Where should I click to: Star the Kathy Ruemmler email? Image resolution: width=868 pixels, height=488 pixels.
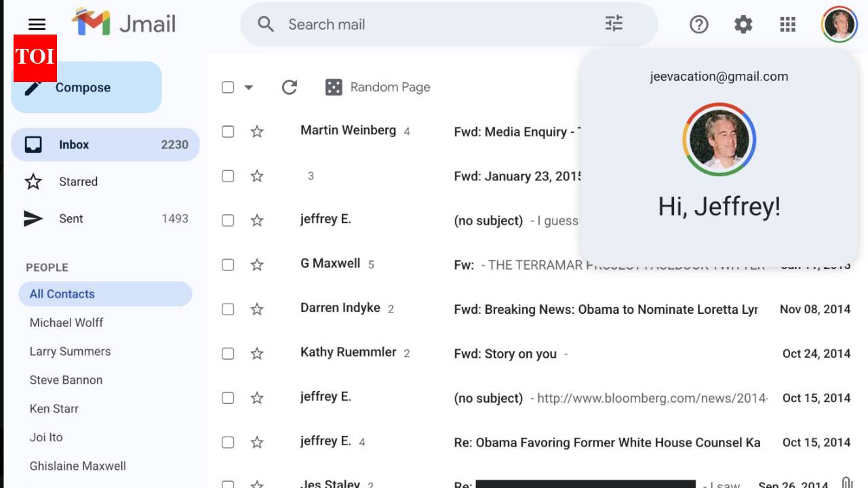(257, 353)
